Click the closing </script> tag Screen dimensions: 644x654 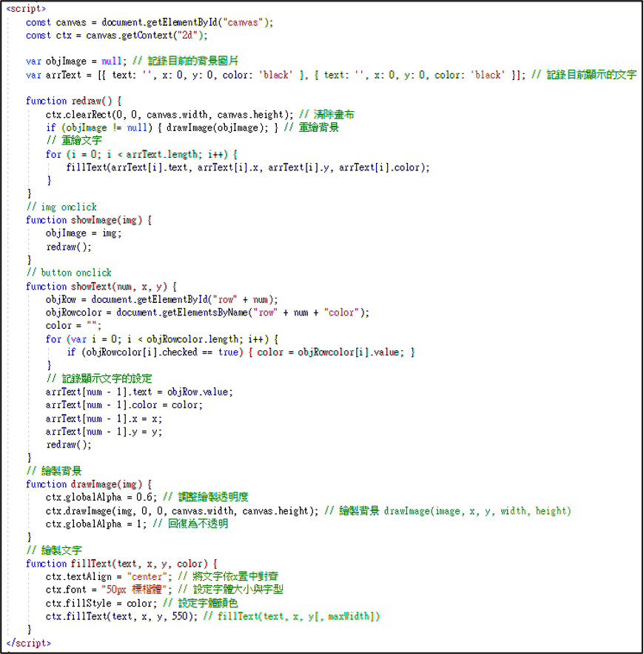tap(28, 643)
